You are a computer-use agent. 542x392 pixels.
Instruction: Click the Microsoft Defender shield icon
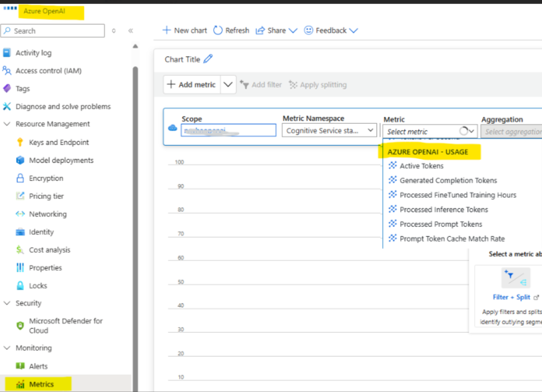tap(20, 325)
